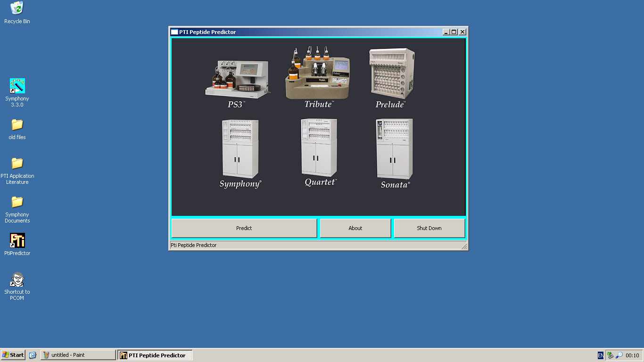Switch to the untitled - Paint taskbar item
Viewport: 644px width, 362px height.
(77, 354)
